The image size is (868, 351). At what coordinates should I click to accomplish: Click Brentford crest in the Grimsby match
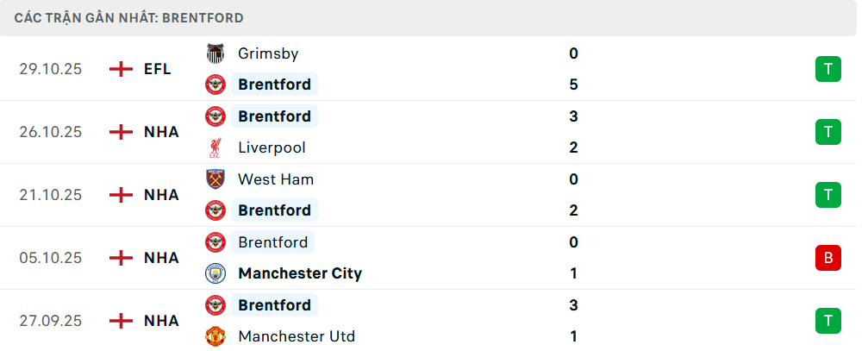(x=215, y=85)
